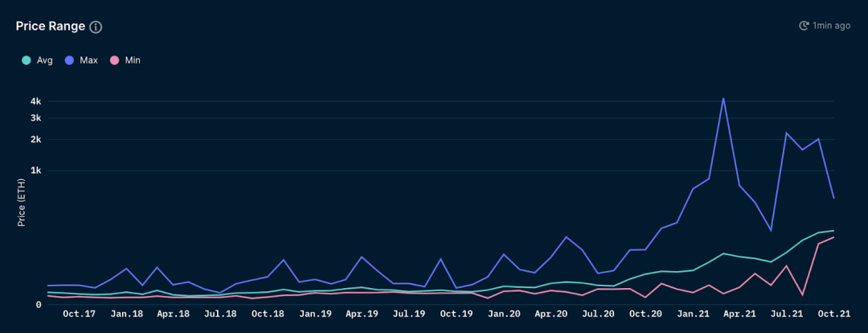
Task: Click the Jan.21 x-axis label
Action: [x=693, y=314]
